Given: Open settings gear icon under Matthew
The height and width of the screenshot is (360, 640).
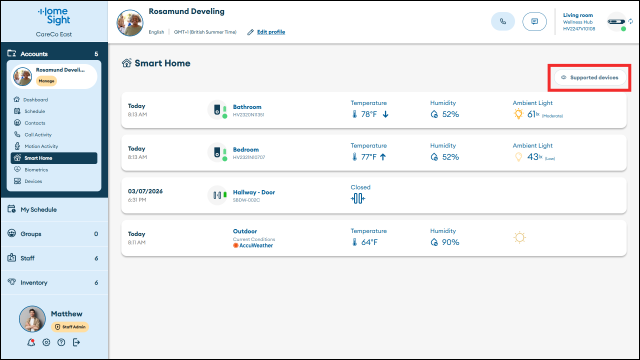Looking at the screenshot, I should 46,342.
